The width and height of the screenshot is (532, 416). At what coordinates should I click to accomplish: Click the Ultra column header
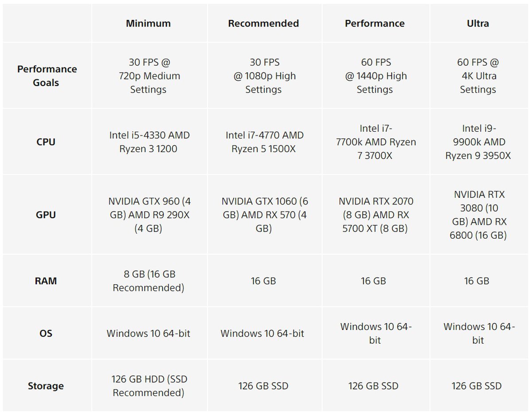[x=478, y=24]
